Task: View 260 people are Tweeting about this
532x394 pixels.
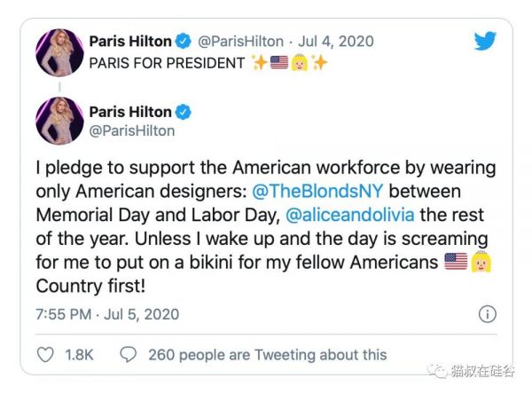Action: (267, 354)
